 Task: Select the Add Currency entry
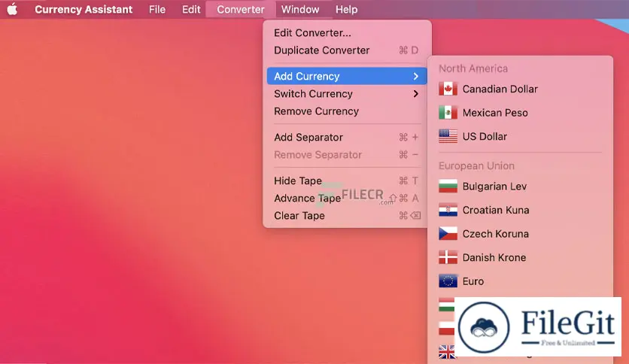[347, 76]
